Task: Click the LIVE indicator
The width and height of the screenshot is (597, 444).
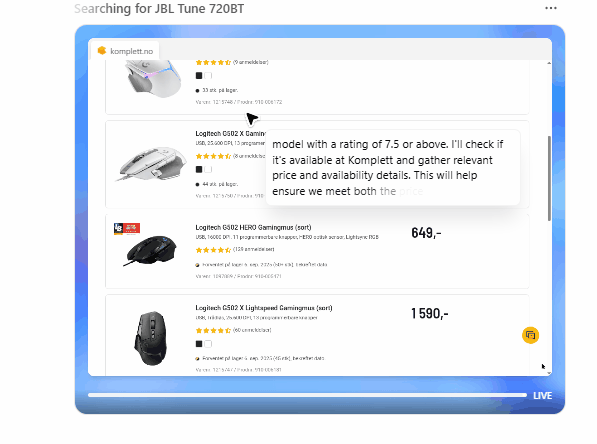Action: click(543, 396)
